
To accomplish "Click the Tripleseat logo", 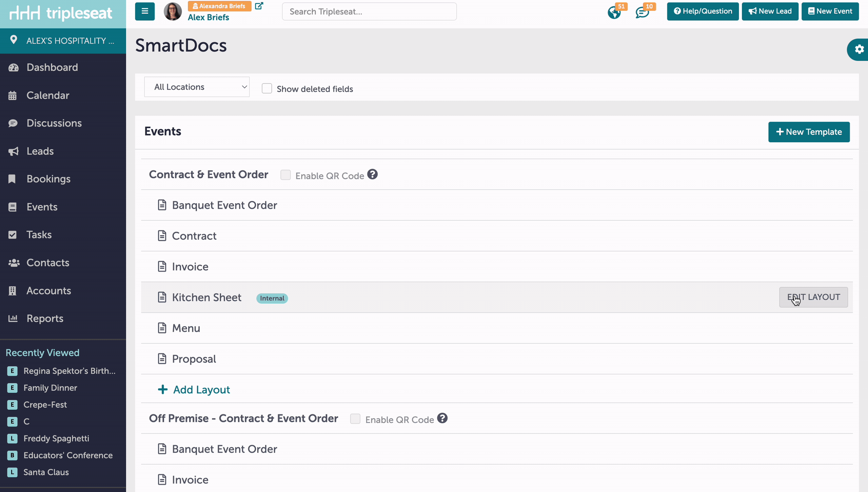I will click(x=61, y=13).
